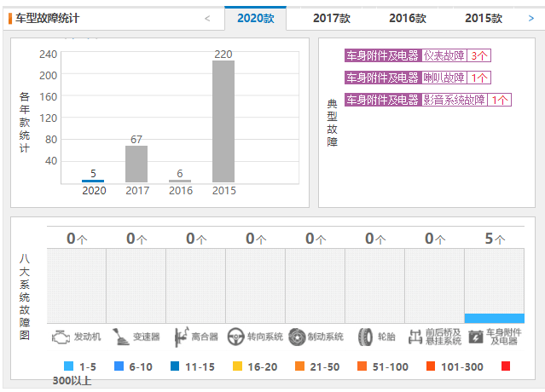Viewport: 545px width, 392px height.
Task: Click the 轮胎 tire icon
Action: coord(365,337)
